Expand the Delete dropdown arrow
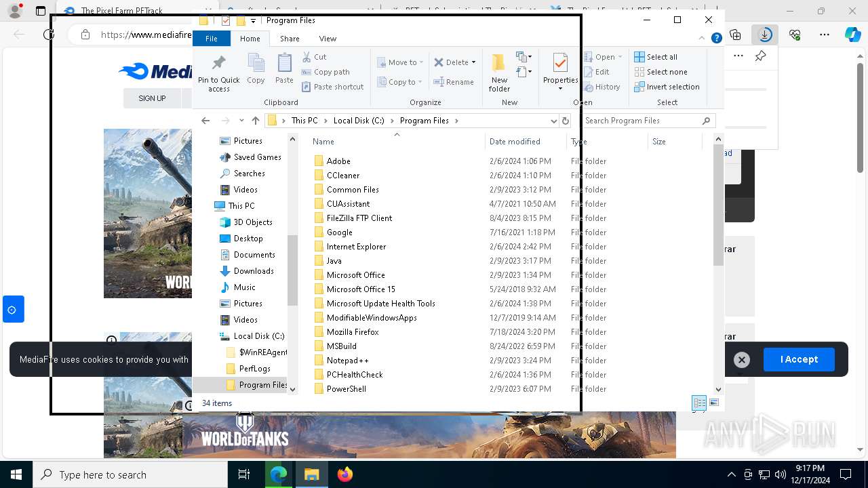Screen dimensions: 868x488 click(473, 62)
